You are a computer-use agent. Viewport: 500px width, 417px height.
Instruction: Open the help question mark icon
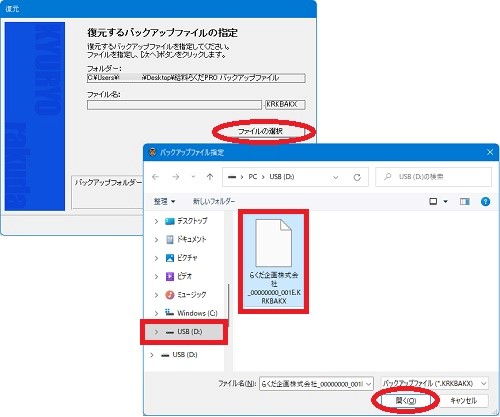(x=485, y=201)
